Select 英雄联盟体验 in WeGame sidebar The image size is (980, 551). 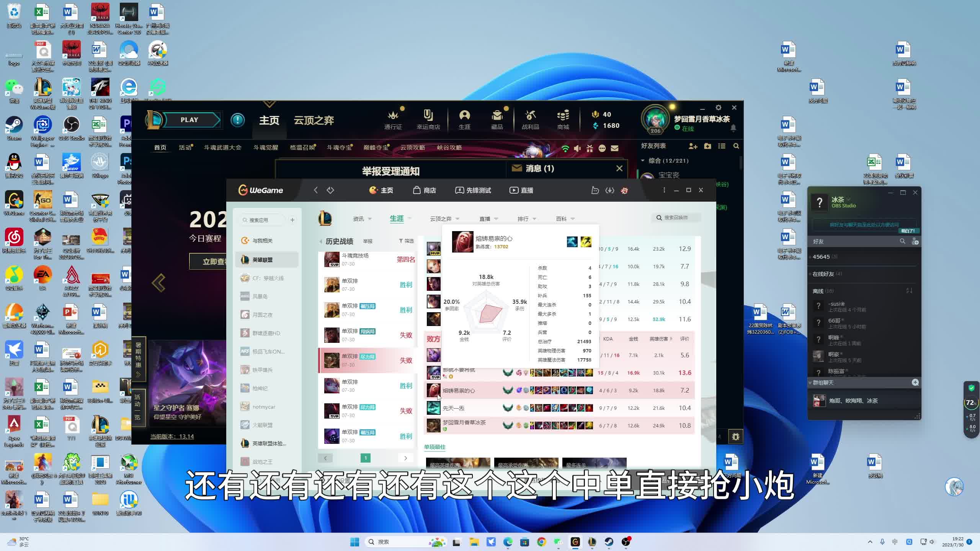(267, 443)
